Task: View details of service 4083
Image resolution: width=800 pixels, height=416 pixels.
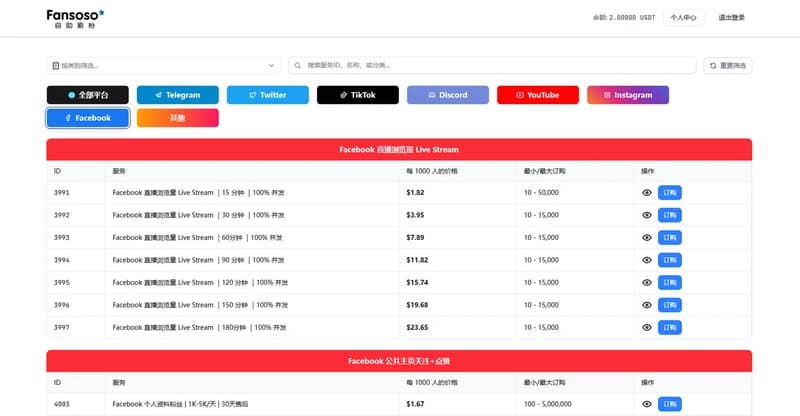Action: tap(646, 404)
